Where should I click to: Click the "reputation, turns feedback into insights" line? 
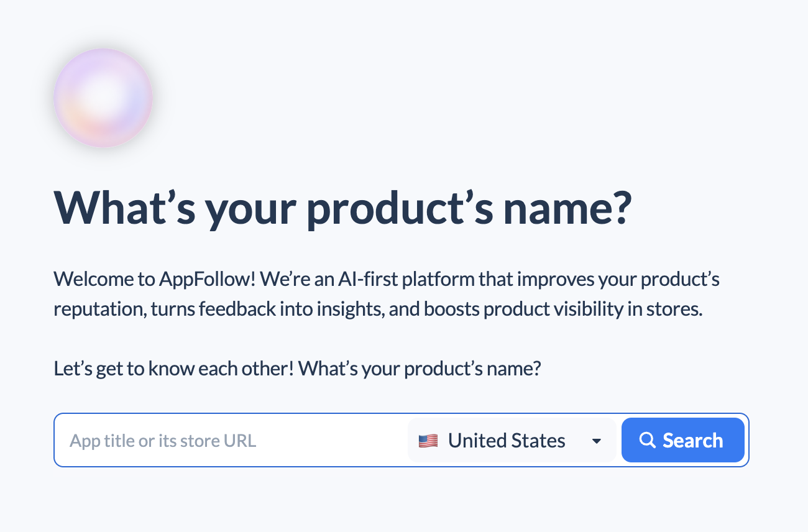pos(219,309)
